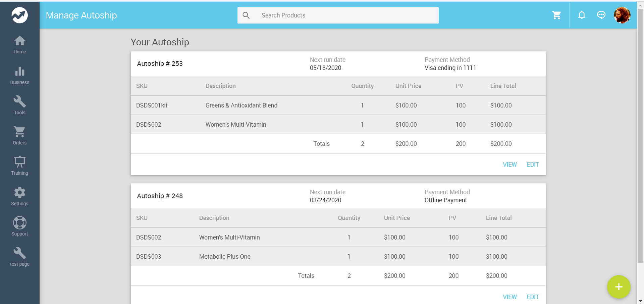644x304 pixels.
Task: Add a new autoship with plus button
Action: click(619, 287)
